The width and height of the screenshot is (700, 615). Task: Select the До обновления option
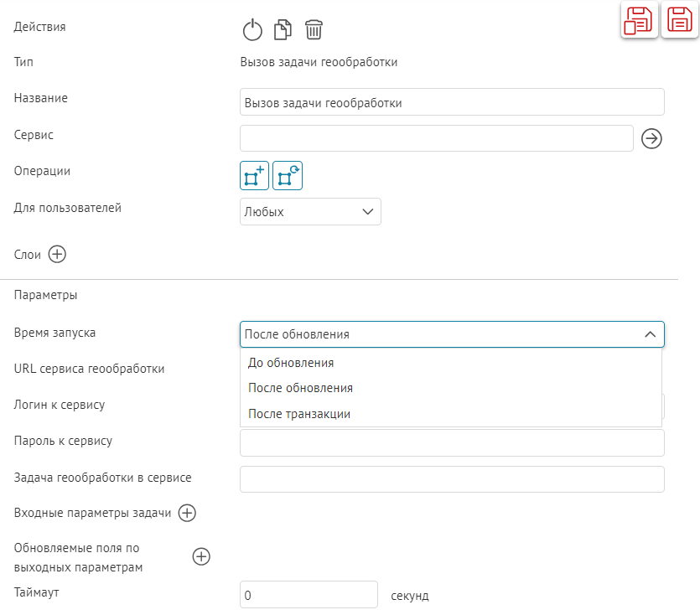(x=291, y=363)
